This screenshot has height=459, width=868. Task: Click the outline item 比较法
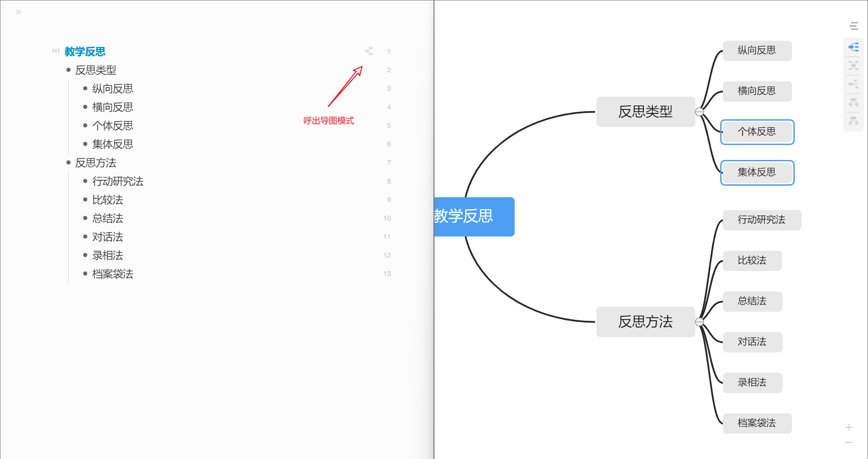(107, 200)
